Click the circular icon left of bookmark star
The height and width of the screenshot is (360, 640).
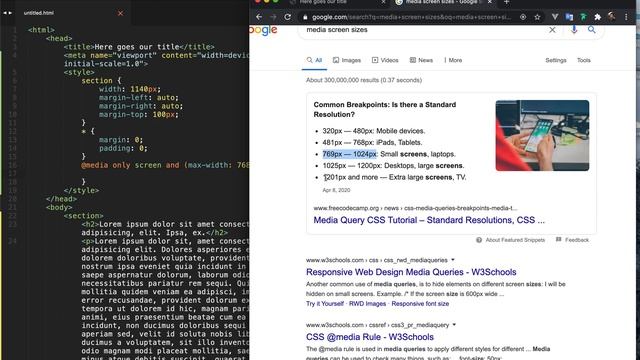(x=523, y=17)
